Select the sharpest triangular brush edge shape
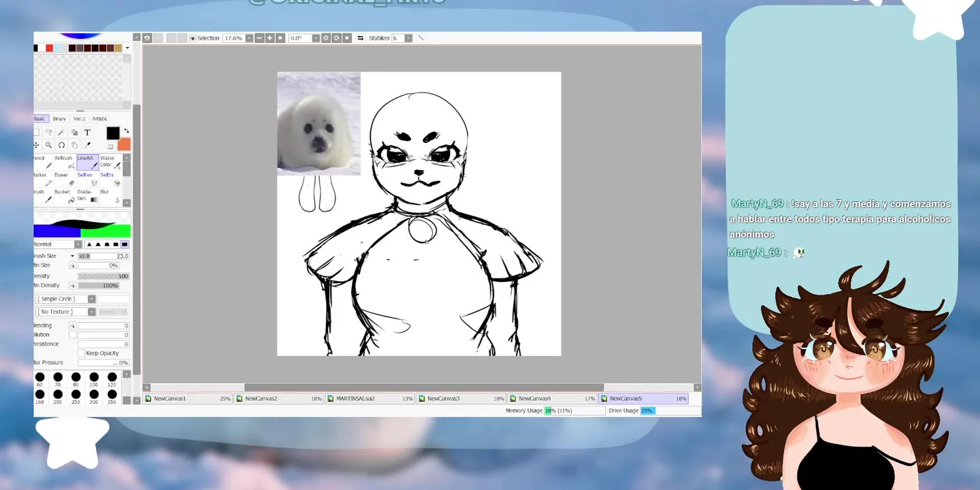The height and width of the screenshot is (490, 980). (89, 244)
